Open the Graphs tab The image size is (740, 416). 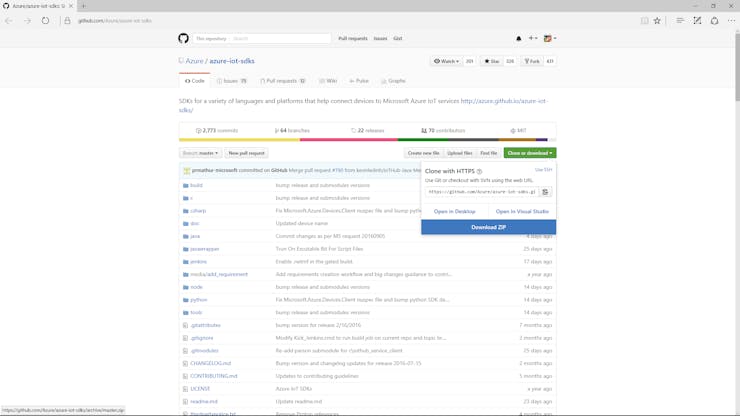[394, 81]
